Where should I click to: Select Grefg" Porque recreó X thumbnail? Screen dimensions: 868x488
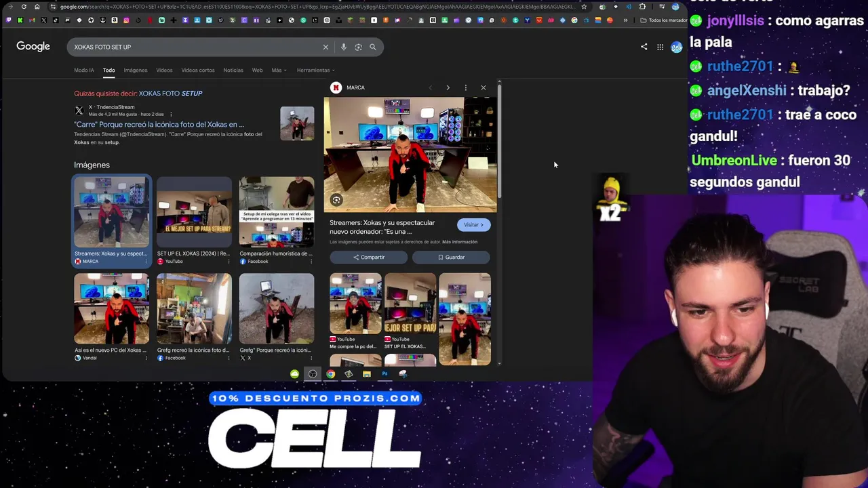click(277, 309)
